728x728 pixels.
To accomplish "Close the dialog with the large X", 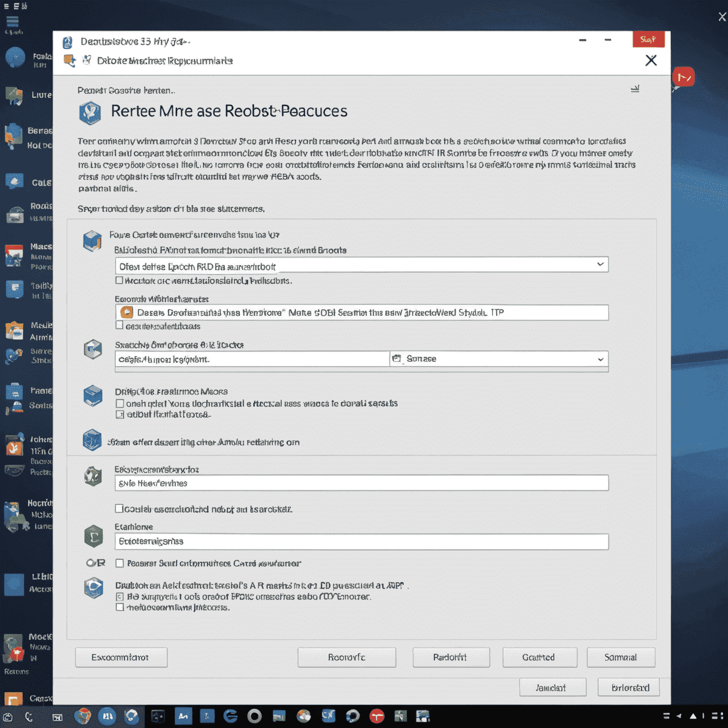I will point(651,60).
